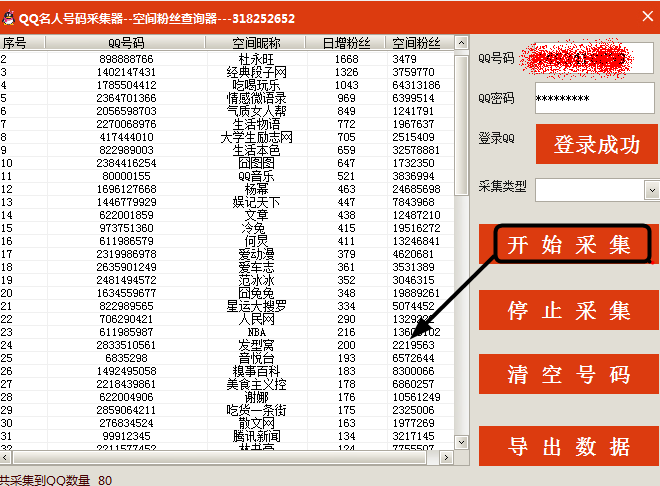
Task: Select row with nickname 气质女人帮
Action: point(227,111)
